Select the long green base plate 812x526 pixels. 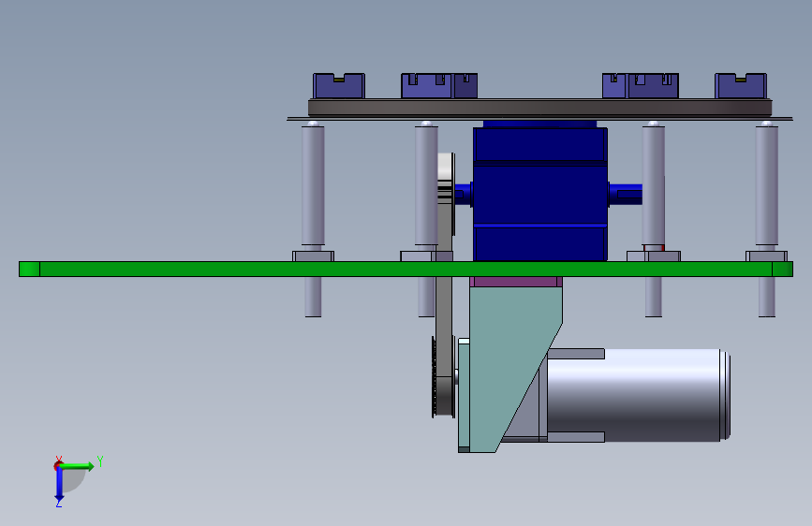pos(406,270)
